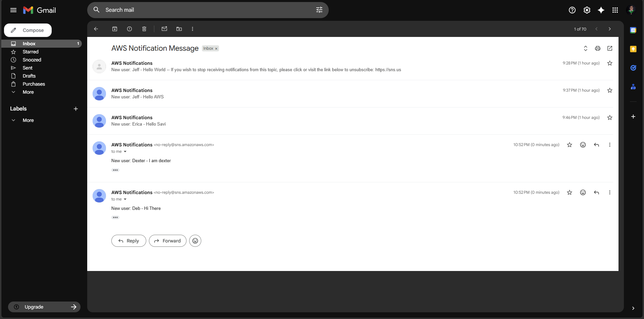Mark conversation as unread
This screenshot has height=319, width=644.
pyautogui.click(x=164, y=29)
